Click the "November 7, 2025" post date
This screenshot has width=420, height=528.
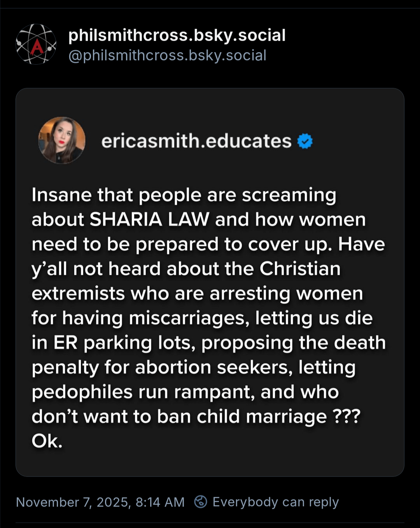click(73, 502)
